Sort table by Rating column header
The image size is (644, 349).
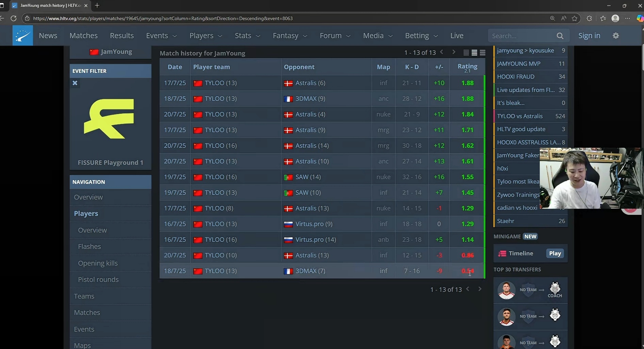pos(467,67)
